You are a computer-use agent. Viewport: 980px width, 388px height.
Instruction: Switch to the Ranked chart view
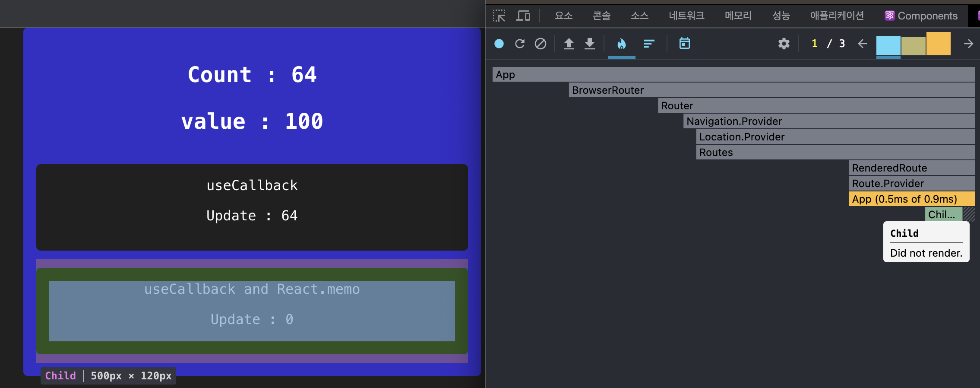pyautogui.click(x=649, y=44)
